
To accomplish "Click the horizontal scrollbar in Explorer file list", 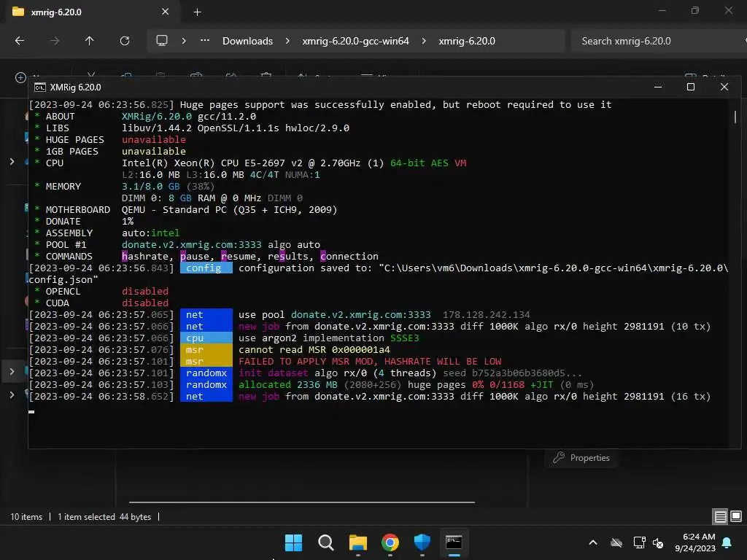I will coord(301,502).
